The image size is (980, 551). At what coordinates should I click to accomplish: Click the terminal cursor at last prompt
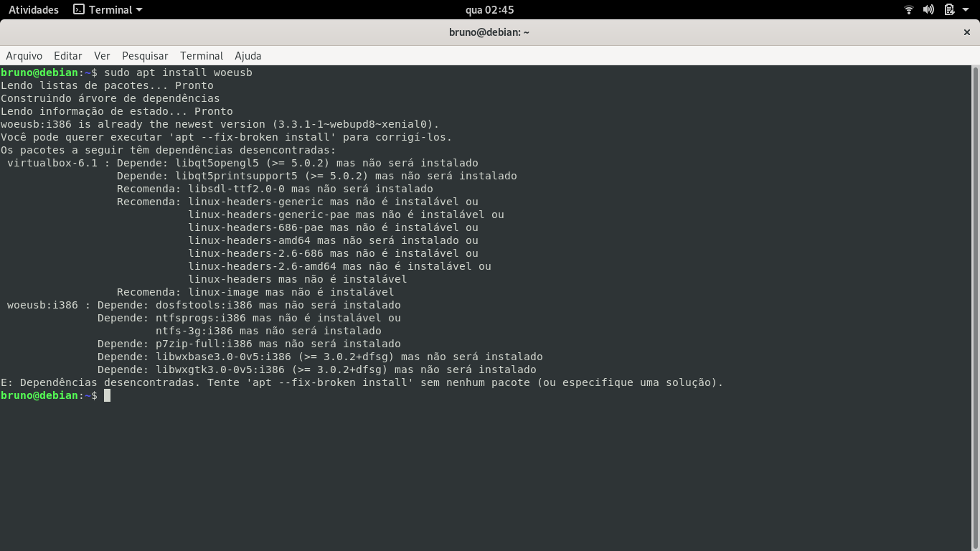click(x=107, y=395)
